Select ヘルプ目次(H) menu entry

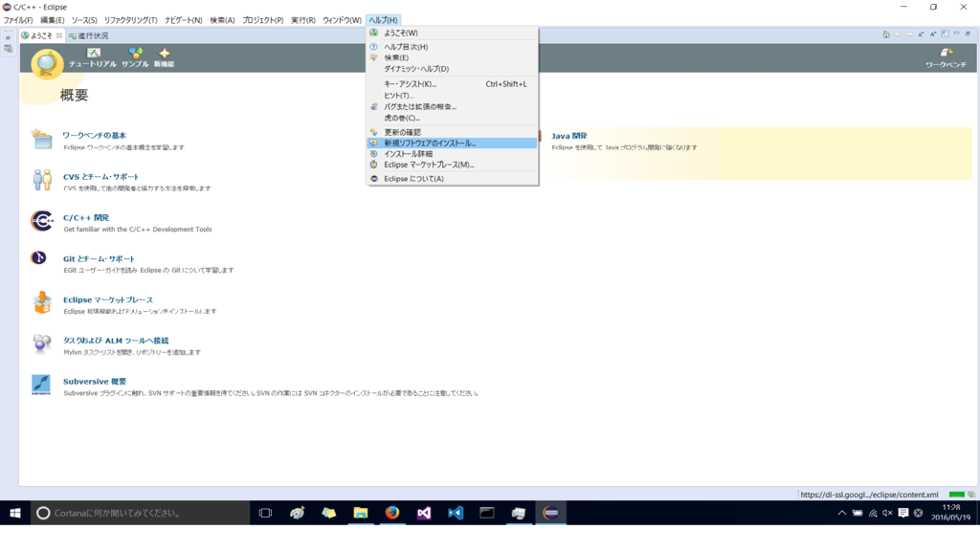point(452,47)
